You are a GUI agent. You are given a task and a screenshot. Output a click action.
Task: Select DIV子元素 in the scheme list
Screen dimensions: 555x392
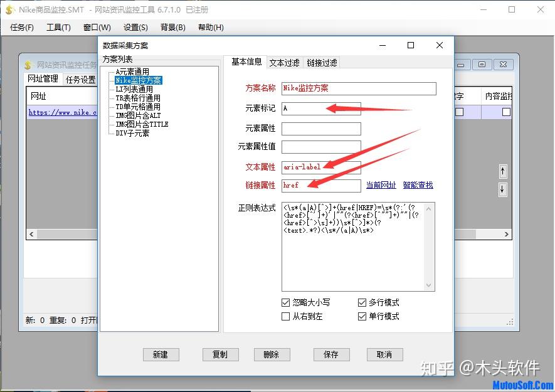tap(132, 133)
